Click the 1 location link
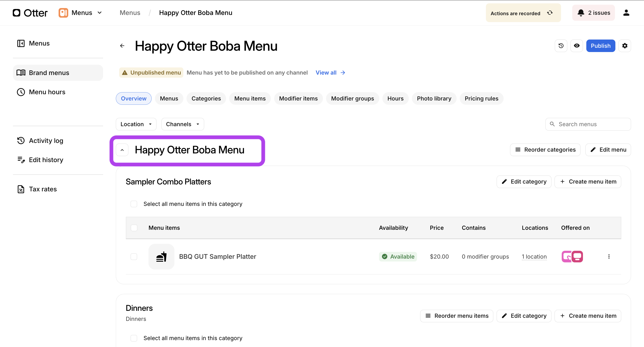Screen dimensions: 644x347 (534, 257)
